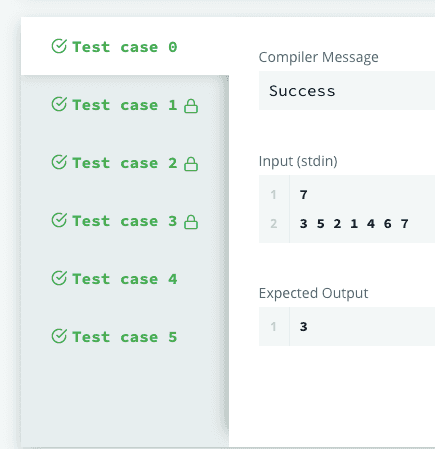
Task: Click the checkmark icon beside Test case 5
Action: coord(59,336)
